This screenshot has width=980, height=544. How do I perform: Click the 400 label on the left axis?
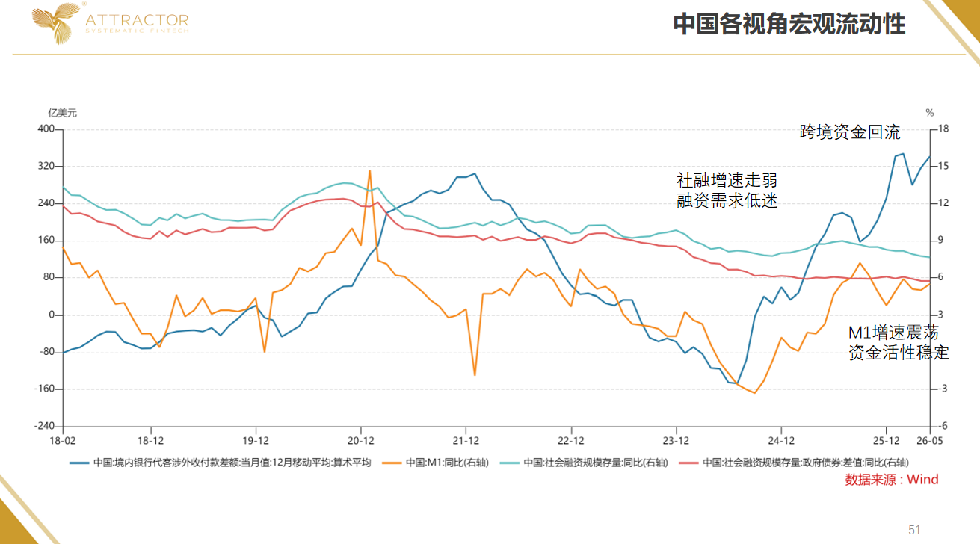(x=46, y=129)
